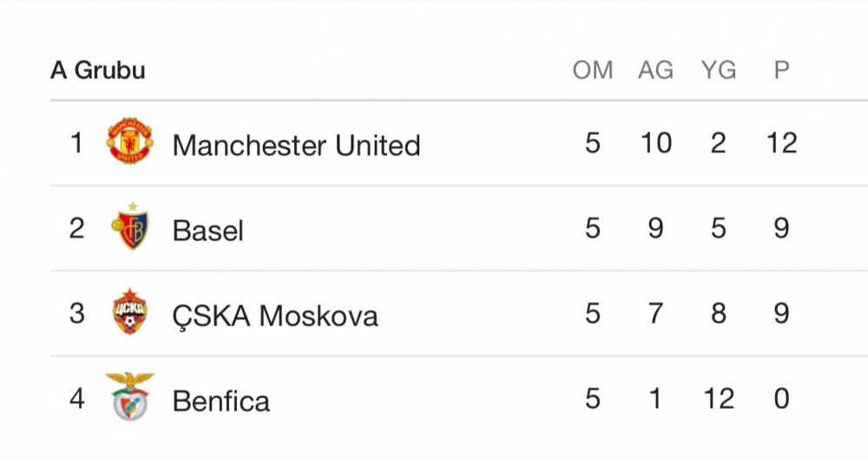Click the YG column header

(x=718, y=70)
